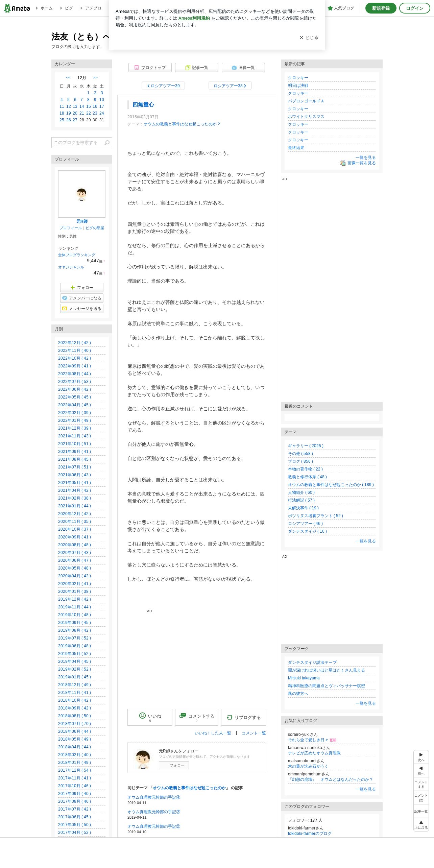The width and height of the screenshot is (434, 868).
Task: Click メッセージを送る button
Action: (x=82, y=309)
